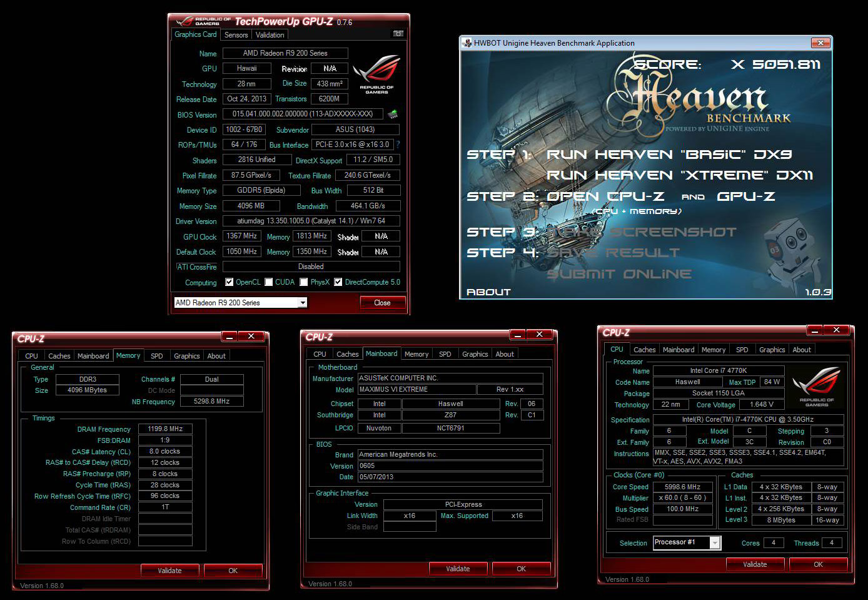Click Validate in CPU-Z processor window

[755, 564]
